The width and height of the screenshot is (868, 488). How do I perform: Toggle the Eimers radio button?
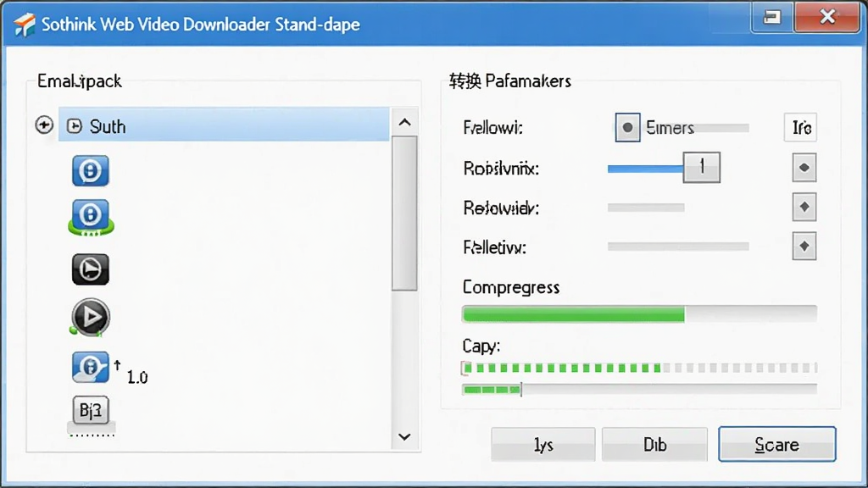point(628,128)
